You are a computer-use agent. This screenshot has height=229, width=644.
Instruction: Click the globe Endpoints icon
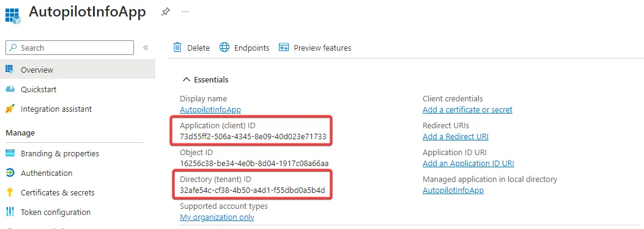click(x=224, y=48)
